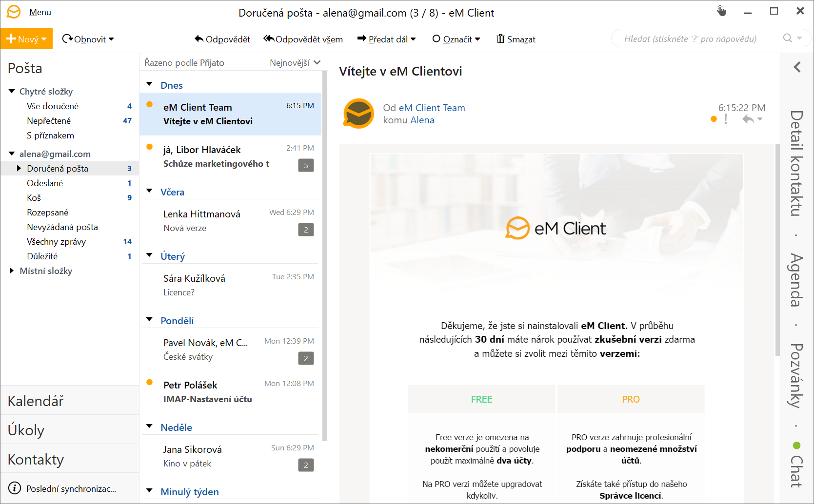
Task: Collapse the Dnes message group
Action: point(150,85)
